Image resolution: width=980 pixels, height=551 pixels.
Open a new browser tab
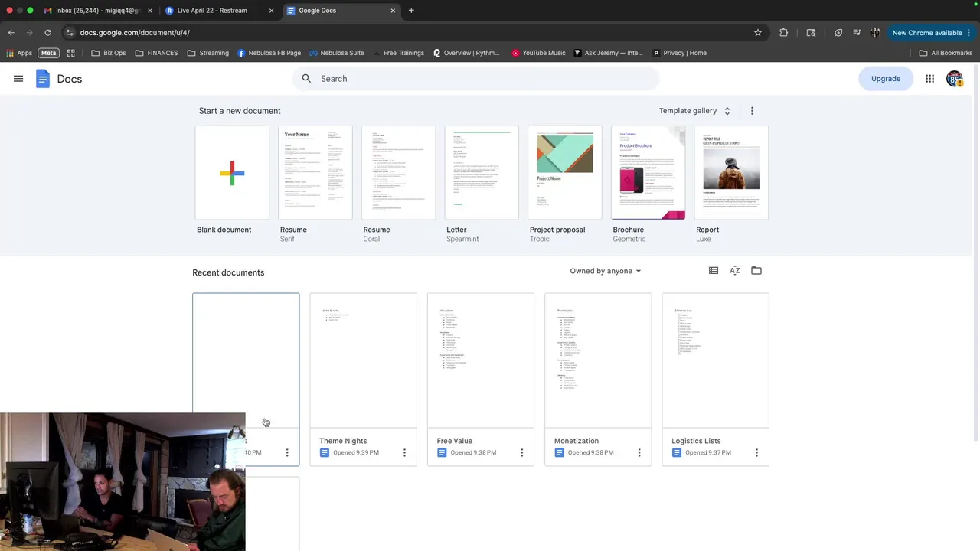pos(411,11)
